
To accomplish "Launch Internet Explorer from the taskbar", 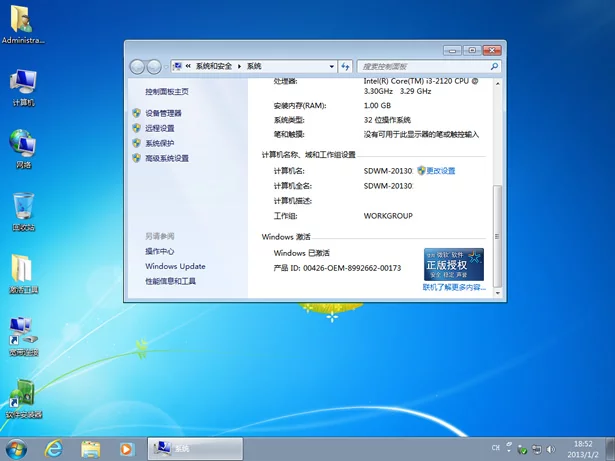I will [x=53, y=449].
